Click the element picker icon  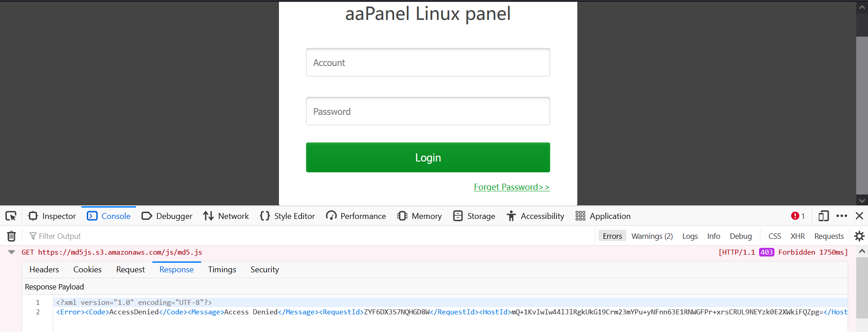coord(11,216)
